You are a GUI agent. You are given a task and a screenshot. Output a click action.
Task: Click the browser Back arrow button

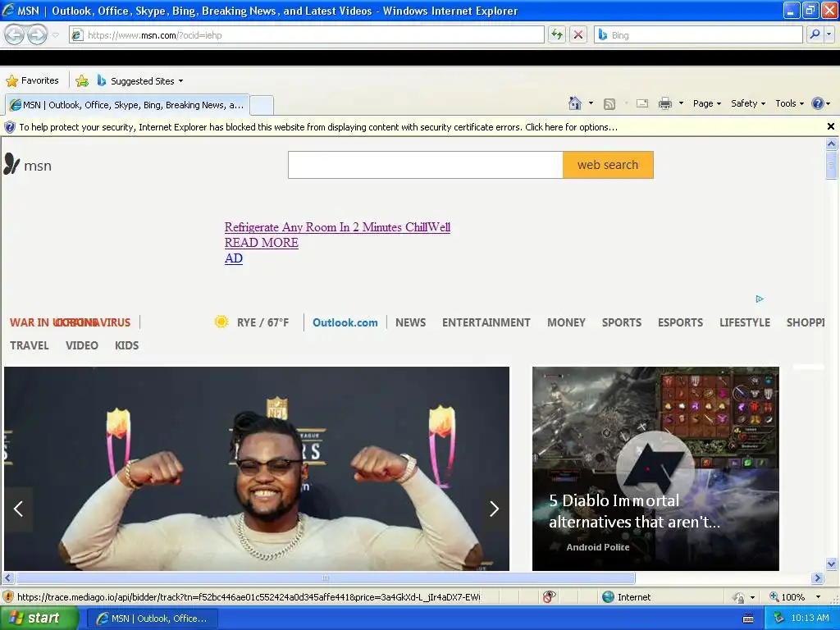15,34
